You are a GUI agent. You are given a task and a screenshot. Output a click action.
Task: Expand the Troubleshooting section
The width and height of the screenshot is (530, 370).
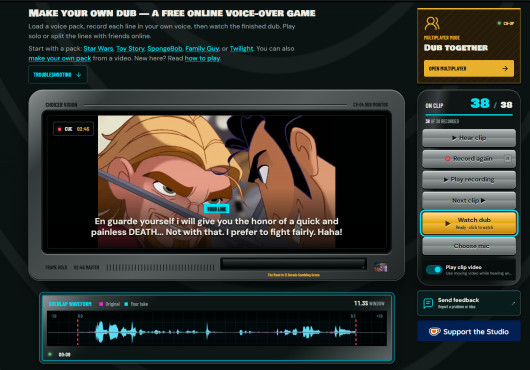coord(57,74)
